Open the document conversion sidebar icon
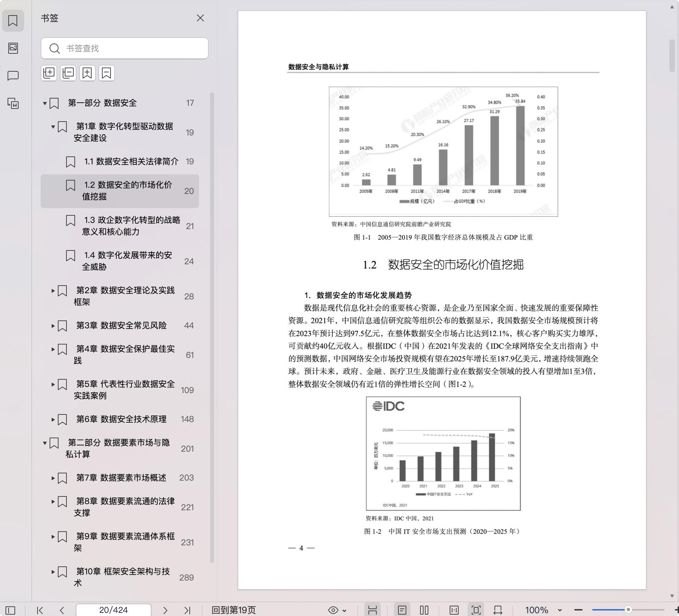Viewport: 679px width, 616px height. (13, 103)
